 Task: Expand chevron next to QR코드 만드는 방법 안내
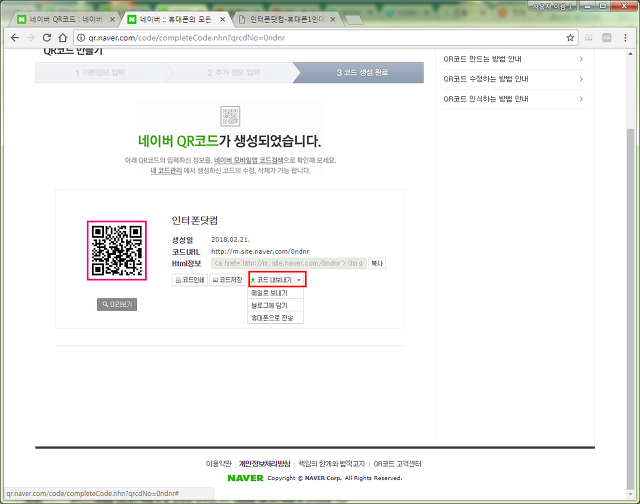coord(581,59)
